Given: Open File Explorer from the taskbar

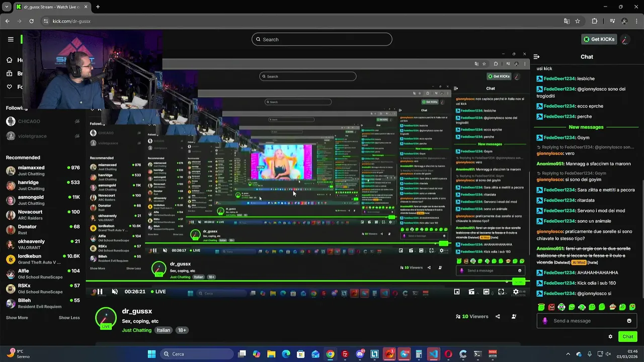Looking at the screenshot, I should [271, 354].
